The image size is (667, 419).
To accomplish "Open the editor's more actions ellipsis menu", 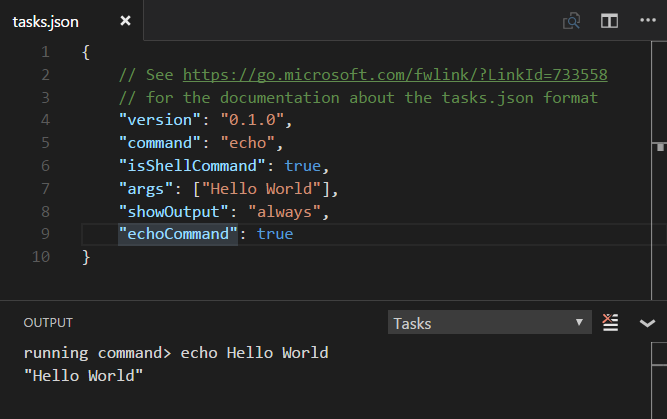I will click(646, 20).
